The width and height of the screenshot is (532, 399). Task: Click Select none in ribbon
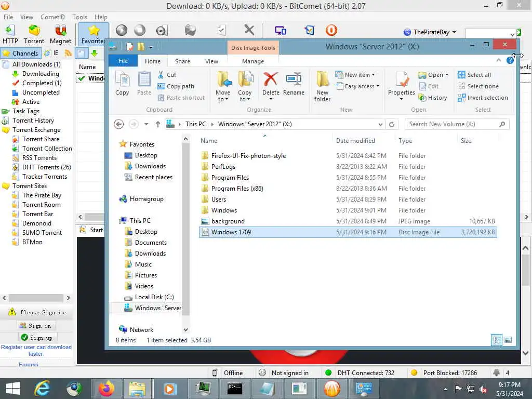coord(478,86)
